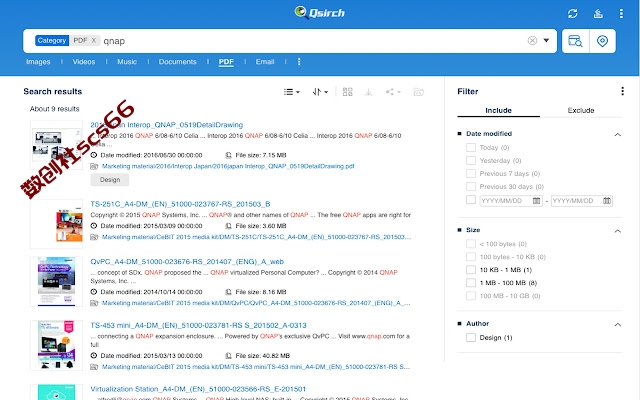Switch to the Email category tab
Image resolution: width=640 pixels, height=400 pixels.
pos(265,62)
